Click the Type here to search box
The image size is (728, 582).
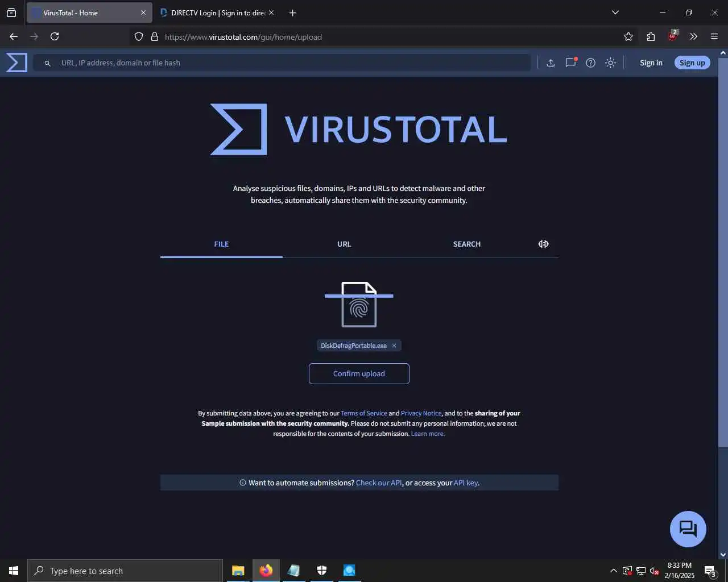(x=125, y=571)
